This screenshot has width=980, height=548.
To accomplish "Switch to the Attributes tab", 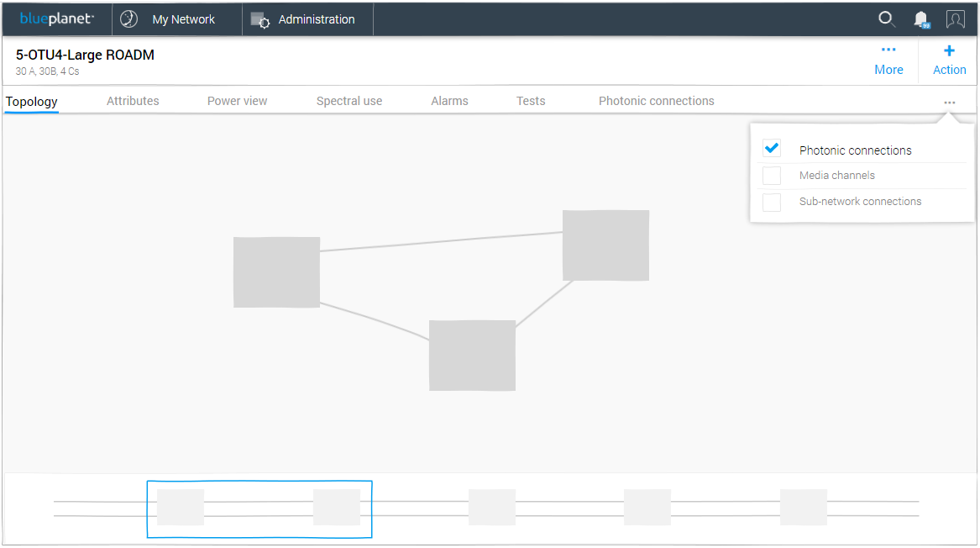I will 133,101.
